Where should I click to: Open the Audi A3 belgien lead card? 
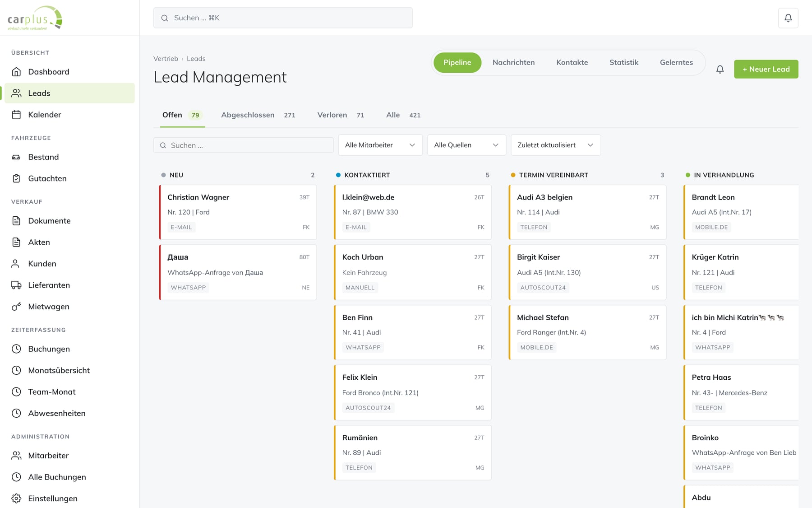pos(587,212)
